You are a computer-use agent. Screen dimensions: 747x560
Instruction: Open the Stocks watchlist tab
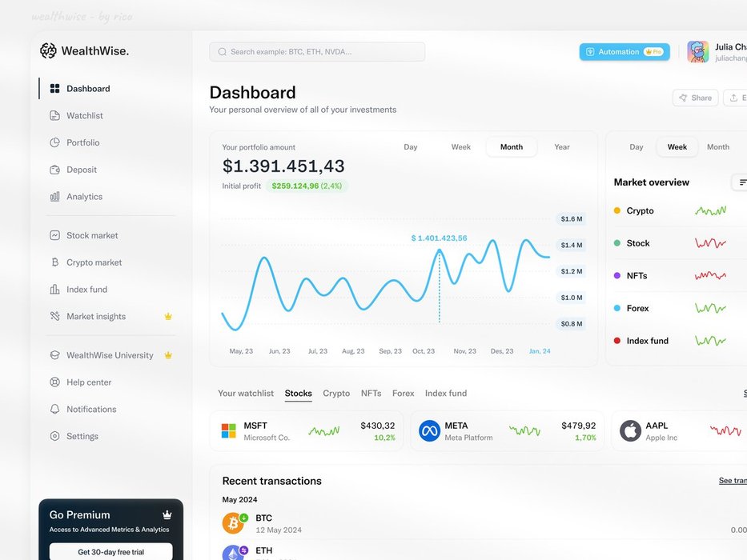tap(298, 394)
